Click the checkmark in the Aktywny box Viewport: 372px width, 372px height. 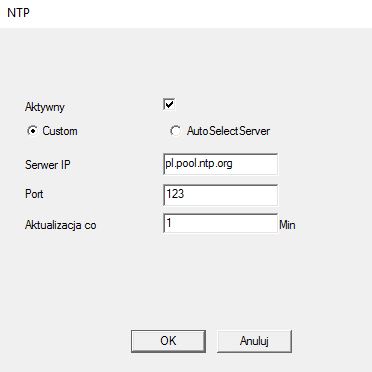point(169,104)
